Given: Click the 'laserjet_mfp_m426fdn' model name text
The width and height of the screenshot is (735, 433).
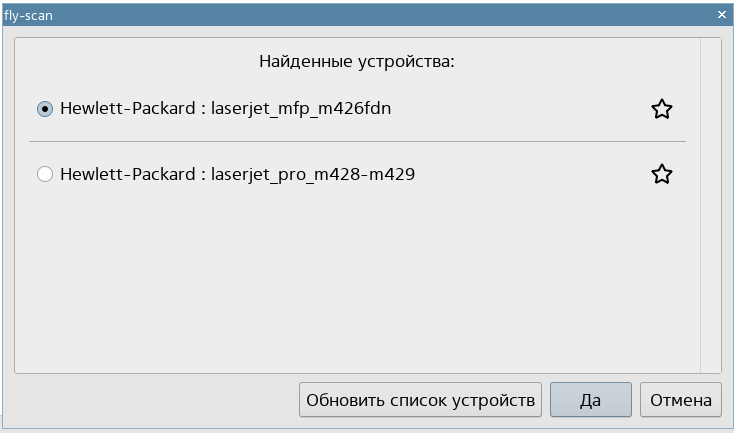Looking at the screenshot, I should [x=301, y=109].
